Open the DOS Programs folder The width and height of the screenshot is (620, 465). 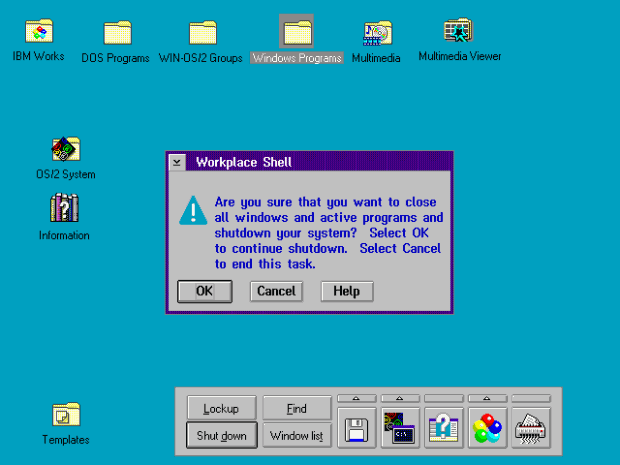click(117, 32)
